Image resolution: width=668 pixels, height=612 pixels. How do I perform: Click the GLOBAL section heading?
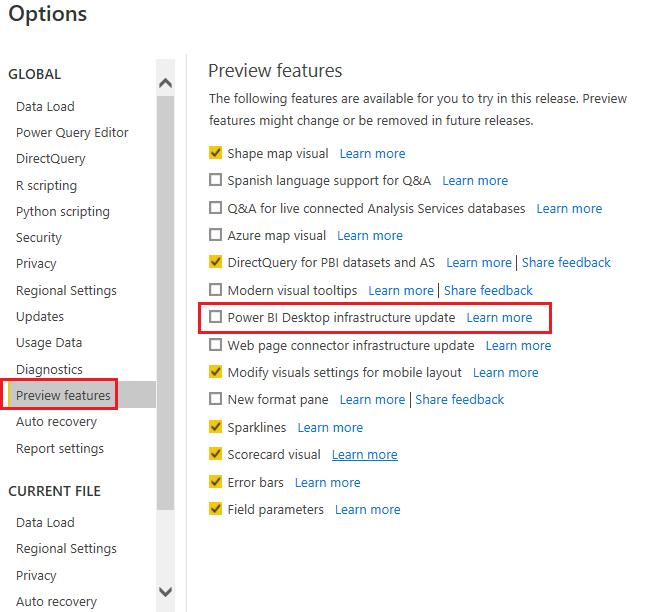[x=35, y=74]
